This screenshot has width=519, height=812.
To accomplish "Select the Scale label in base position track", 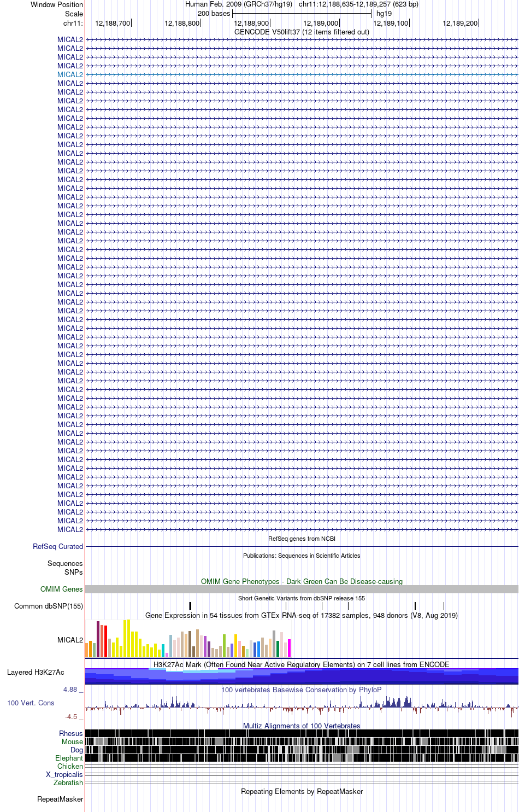I will [74, 14].
